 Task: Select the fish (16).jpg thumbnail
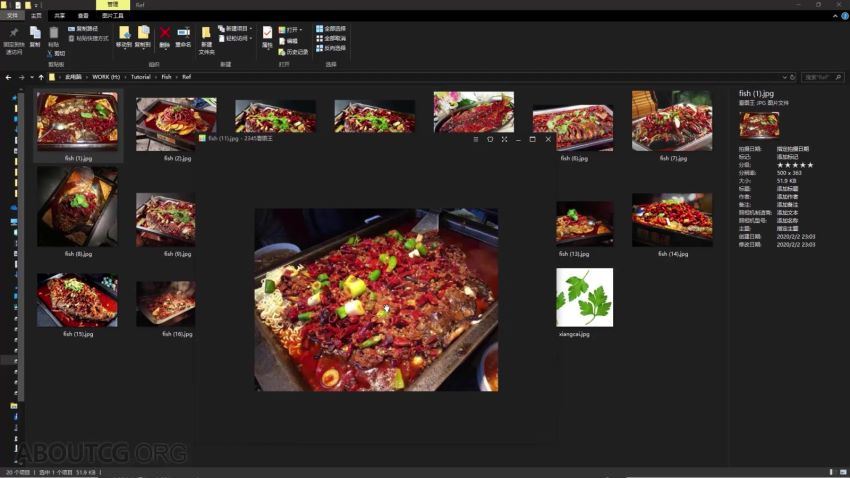click(166, 304)
